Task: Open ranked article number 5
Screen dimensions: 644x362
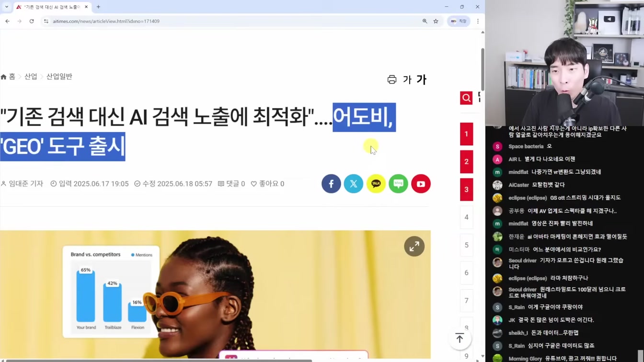Action: (466, 245)
